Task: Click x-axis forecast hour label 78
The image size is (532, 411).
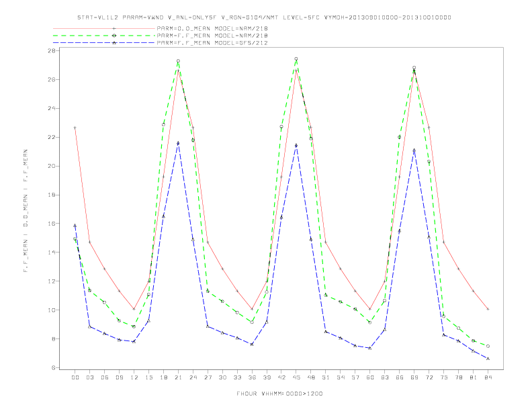Action: coord(458,377)
